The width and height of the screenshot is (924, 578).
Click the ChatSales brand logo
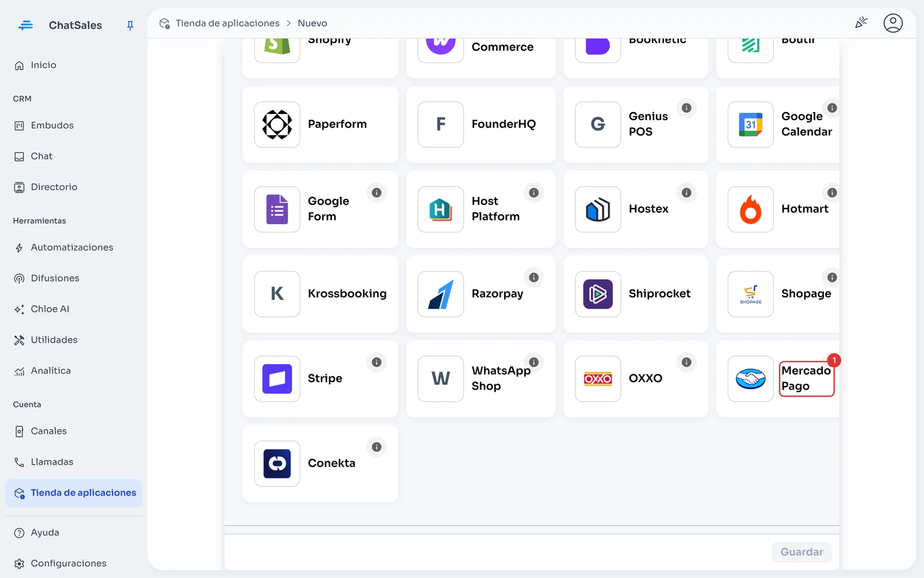(25, 25)
